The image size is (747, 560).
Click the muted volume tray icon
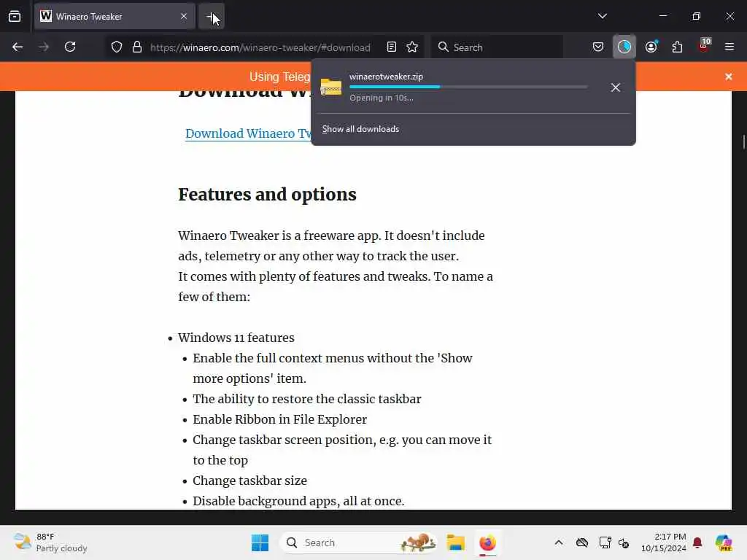[624, 542]
